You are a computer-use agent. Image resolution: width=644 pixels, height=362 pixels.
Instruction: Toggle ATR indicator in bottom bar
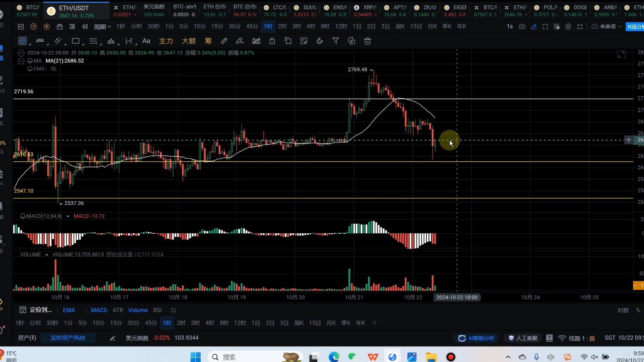118,310
